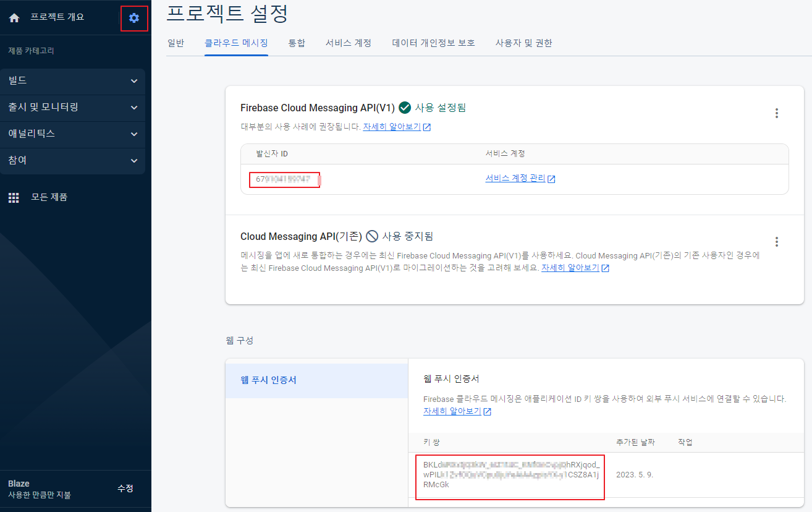Select the 사용자 및 권한 tab

(x=524, y=43)
